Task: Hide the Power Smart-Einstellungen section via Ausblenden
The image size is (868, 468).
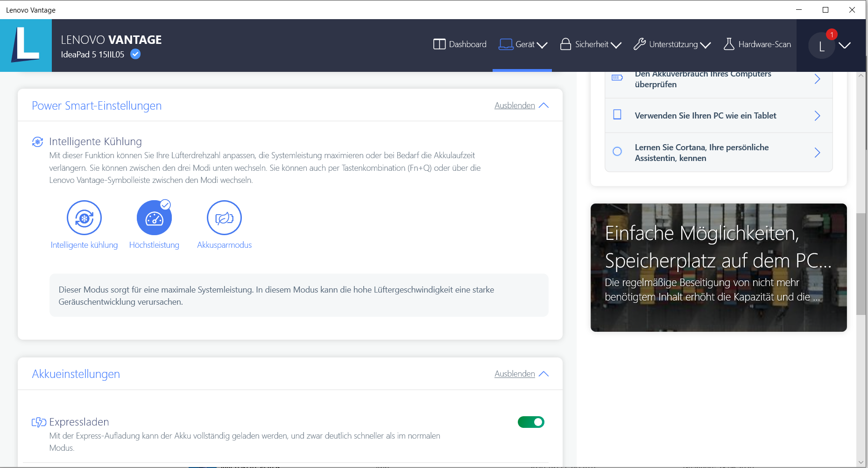Action: coord(515,105)
